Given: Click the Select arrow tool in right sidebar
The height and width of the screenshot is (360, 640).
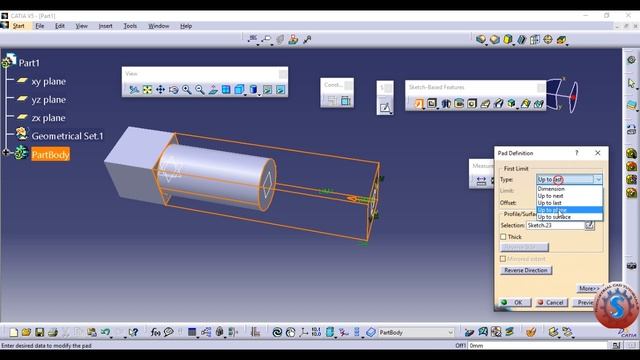Looking at the screenshot, I should 631,83.
